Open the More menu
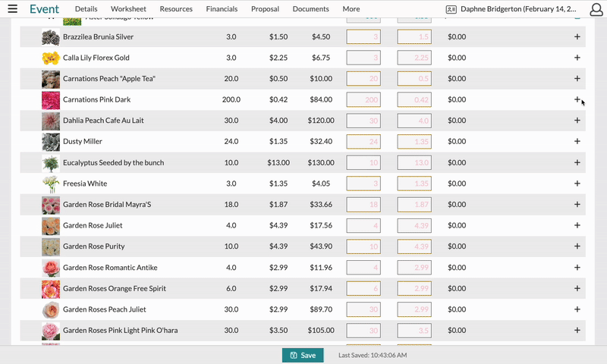The image size is (607, 364). 351,9
